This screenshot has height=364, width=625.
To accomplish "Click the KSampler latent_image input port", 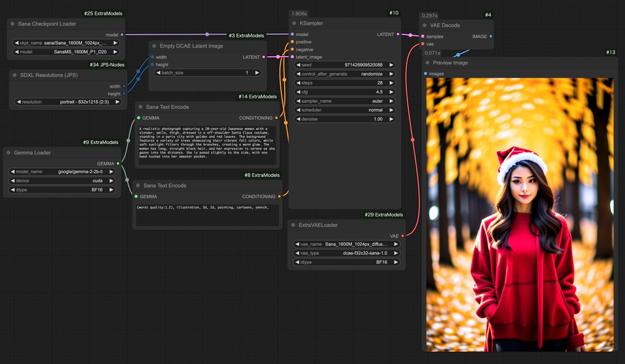I will pos(292,57).
